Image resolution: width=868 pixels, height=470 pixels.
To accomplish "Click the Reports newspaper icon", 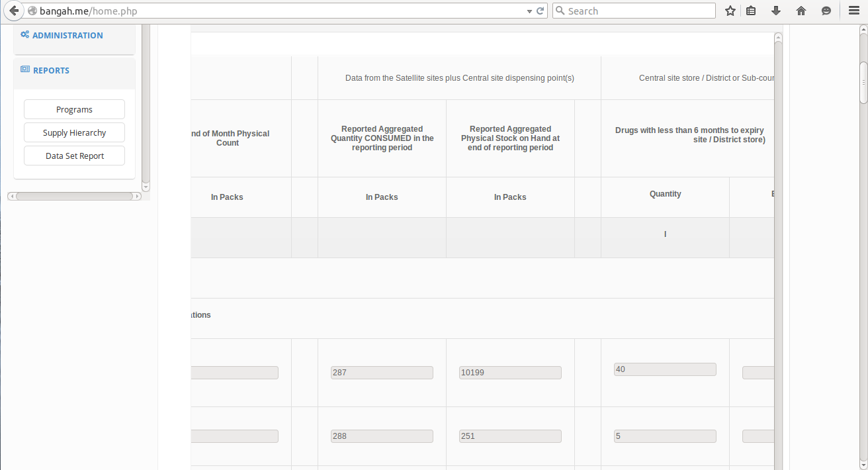I will (25, 70).
